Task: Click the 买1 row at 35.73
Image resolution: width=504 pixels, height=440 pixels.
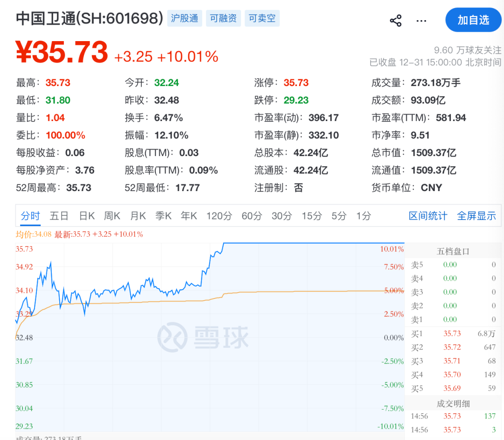Action: [x=453, y=334]
